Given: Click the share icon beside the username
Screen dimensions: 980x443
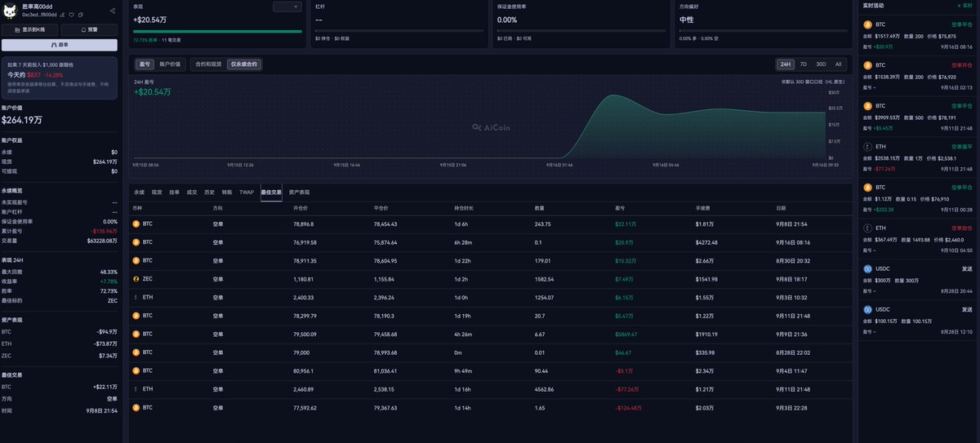Looking at the screenshot, I should pyautogui.click(x=113, y=11).
